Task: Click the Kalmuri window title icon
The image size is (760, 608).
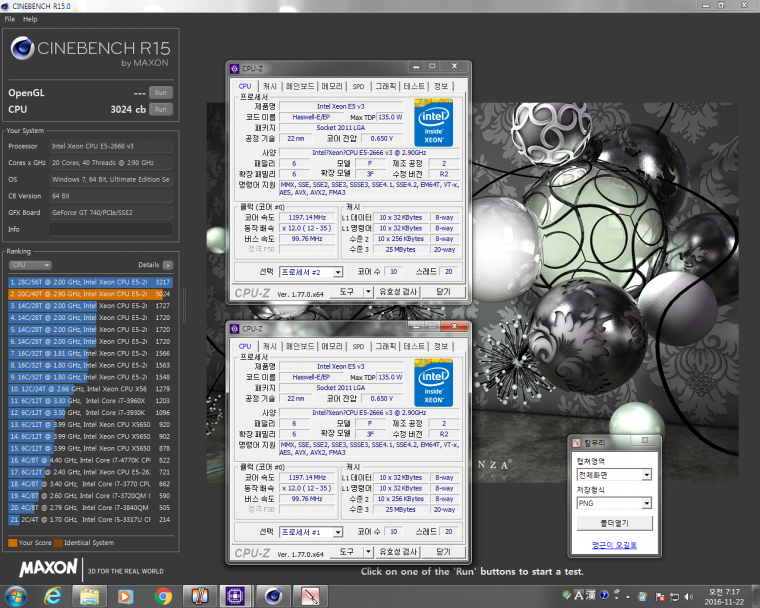Action: (x=576, y=443)
